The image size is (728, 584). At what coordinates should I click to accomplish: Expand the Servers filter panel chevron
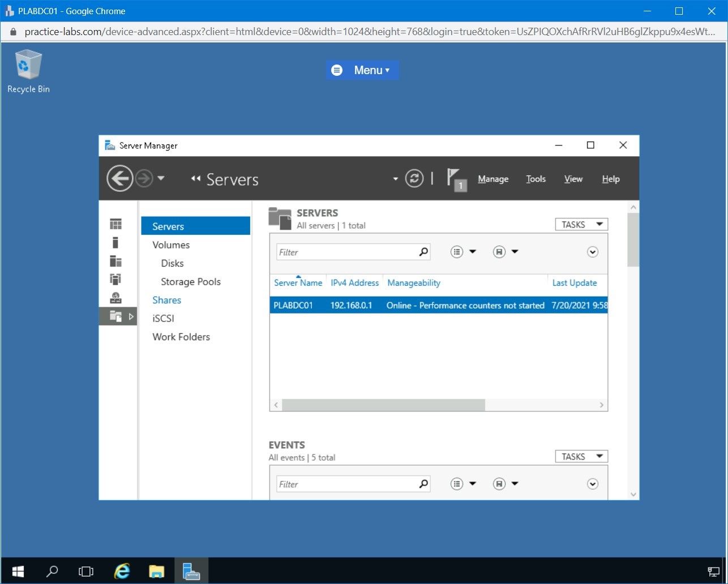(x=593, y=252)
